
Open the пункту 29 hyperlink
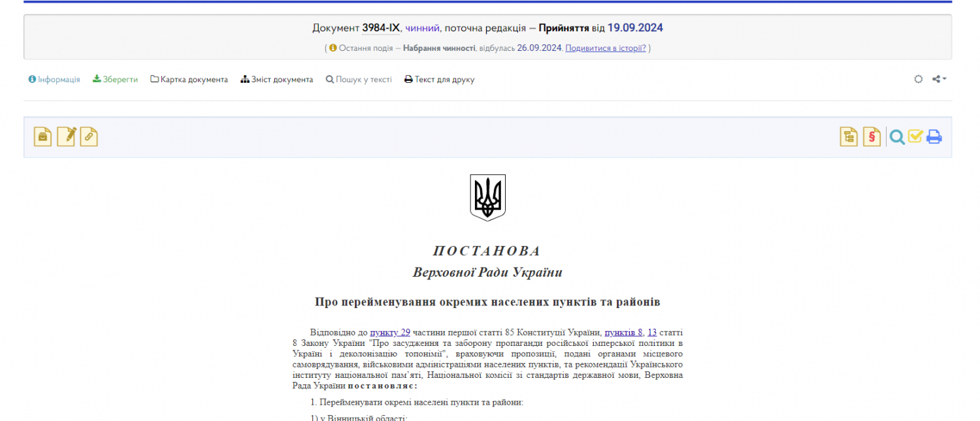click(x=390, y=332)
